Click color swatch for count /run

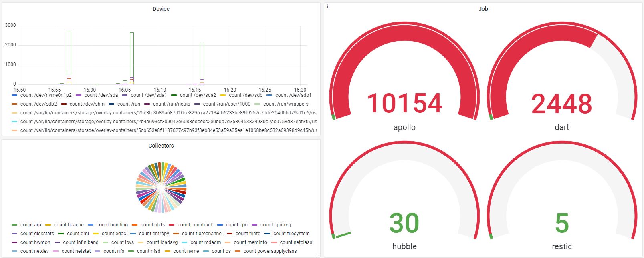pyautogui.click(x=111, y=104)
